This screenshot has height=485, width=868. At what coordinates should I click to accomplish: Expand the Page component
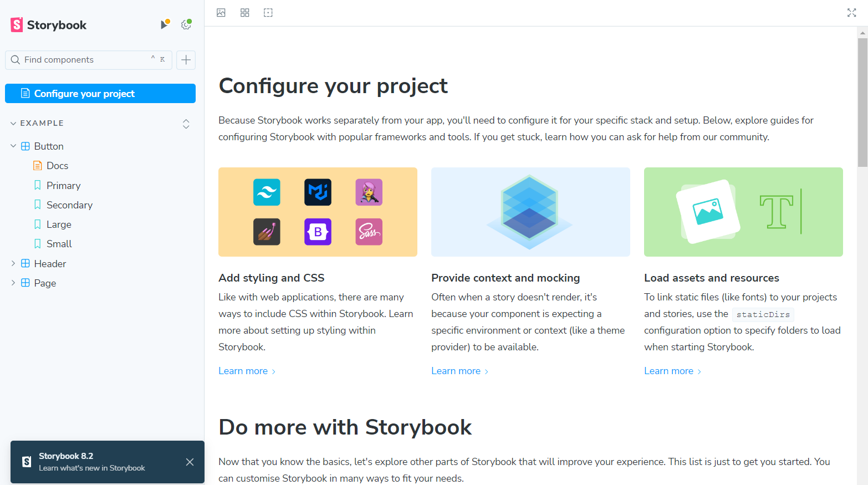[x=13, y=283]
